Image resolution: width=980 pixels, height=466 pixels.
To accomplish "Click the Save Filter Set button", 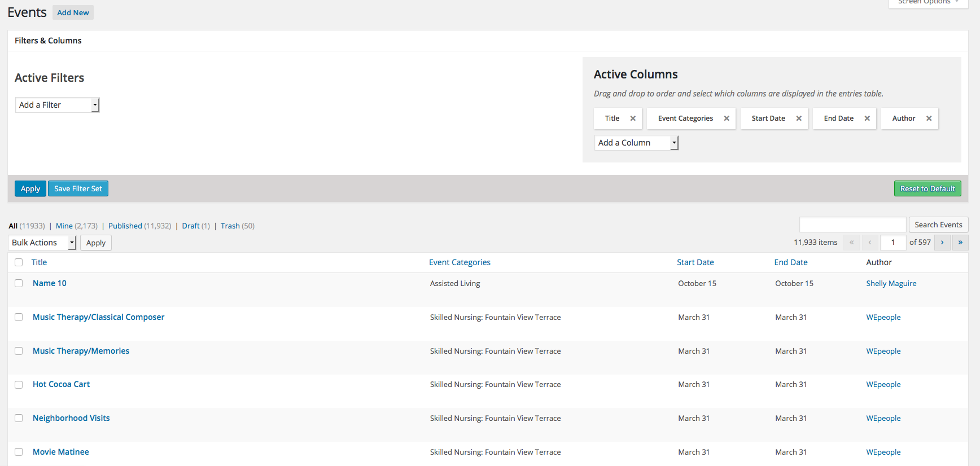I will tap(78, 188).
